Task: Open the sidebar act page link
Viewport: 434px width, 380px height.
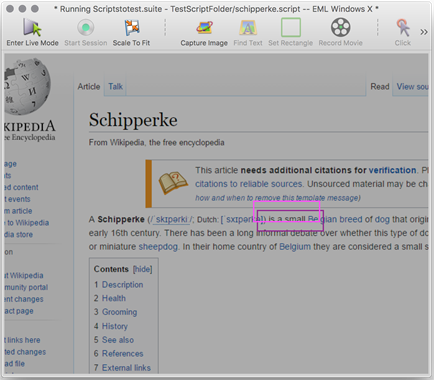Action: (19, 311)
